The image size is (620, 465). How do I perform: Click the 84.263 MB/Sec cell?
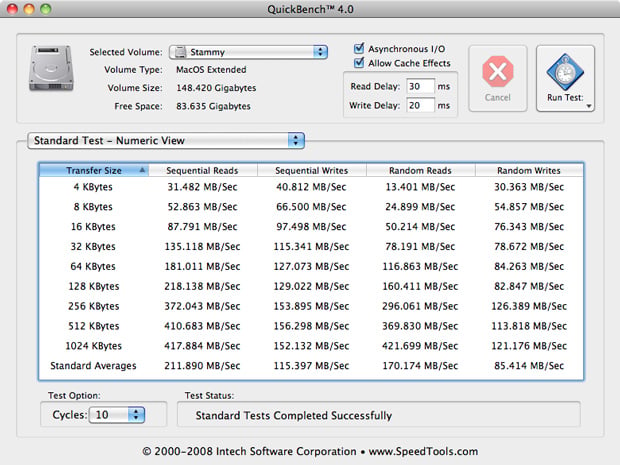[x=529, y=266]
